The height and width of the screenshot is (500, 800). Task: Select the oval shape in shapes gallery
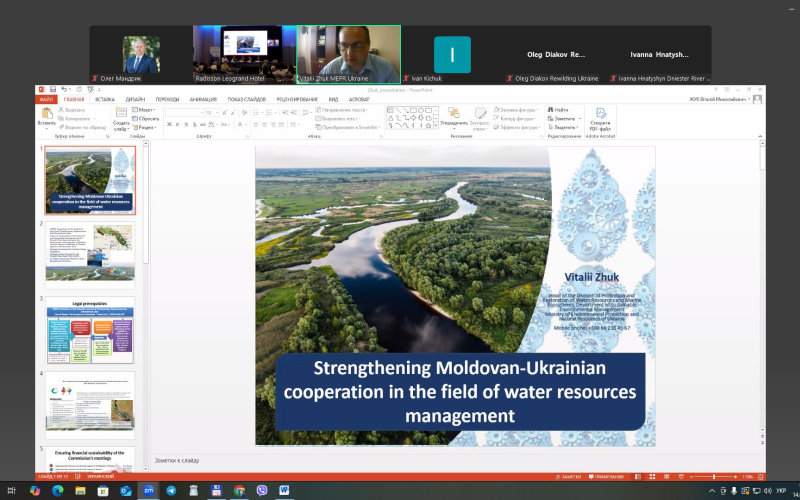pos(421,110)
